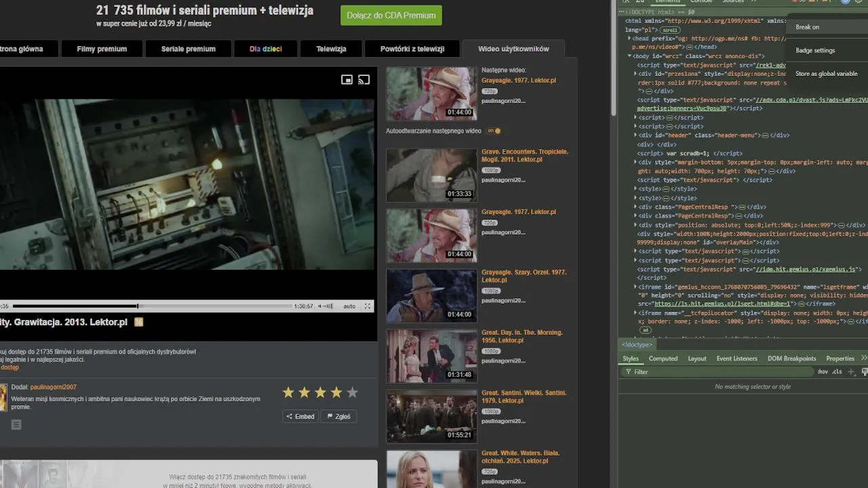Rate the video five stars
The width and height of the screenshot is (868, 488).
pos(352,392)
